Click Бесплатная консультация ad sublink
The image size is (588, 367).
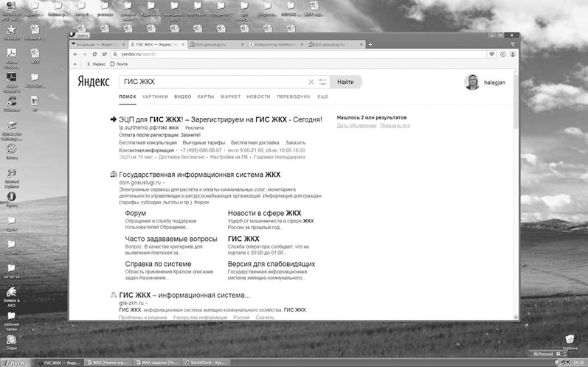pos(148,143)
